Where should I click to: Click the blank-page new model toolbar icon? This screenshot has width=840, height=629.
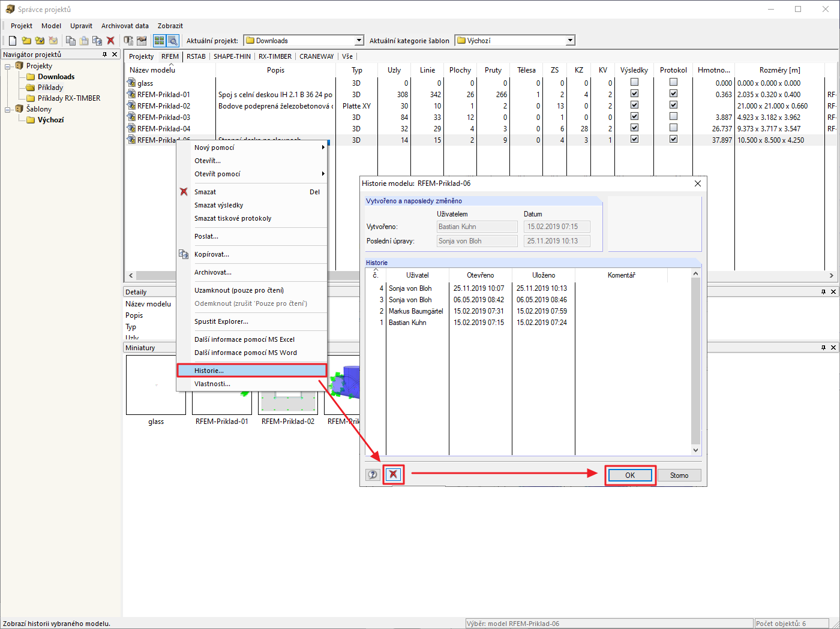(13, 41)
